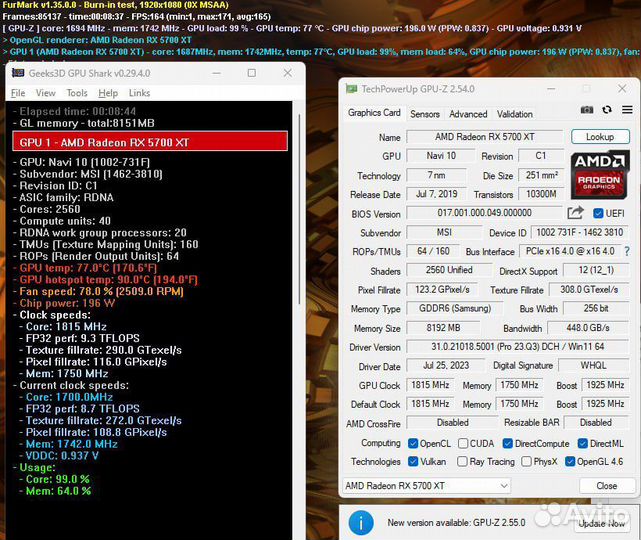Click Release Date value Jul 7, 2019

(x=436, y=194)
